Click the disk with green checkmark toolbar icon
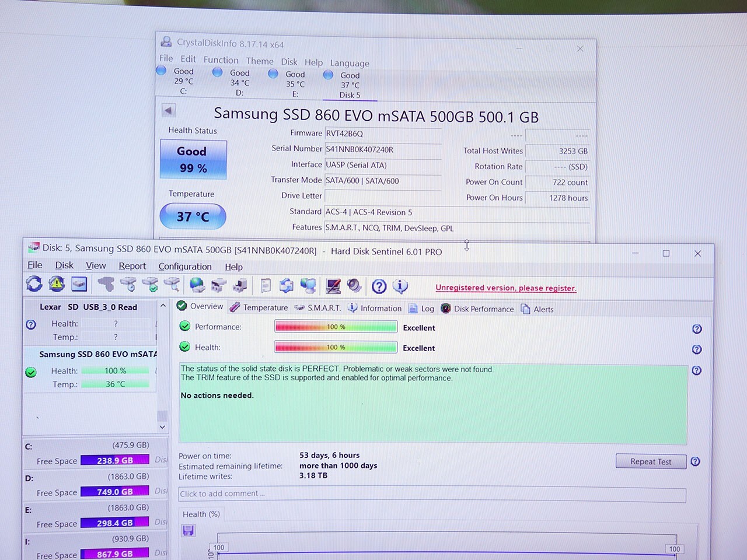 (150, 285)
